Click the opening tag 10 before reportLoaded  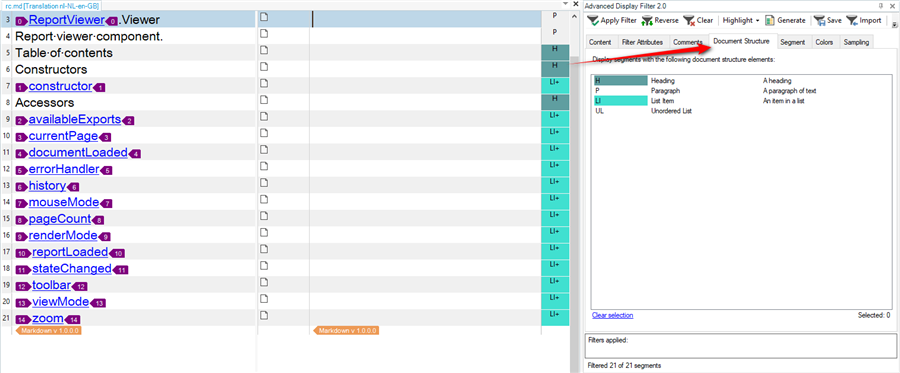24,254
